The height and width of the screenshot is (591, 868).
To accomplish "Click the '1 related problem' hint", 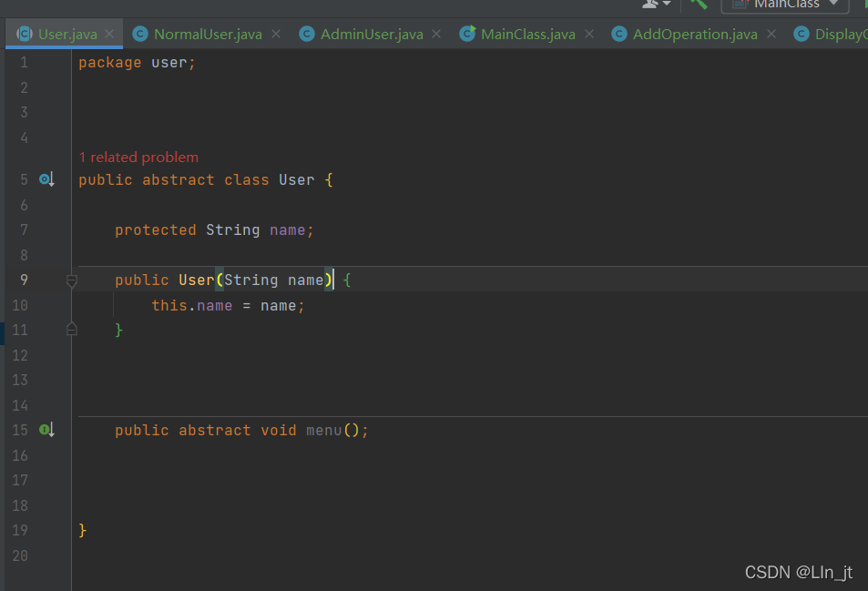I will pyautogui.click(x=138, y=158).
